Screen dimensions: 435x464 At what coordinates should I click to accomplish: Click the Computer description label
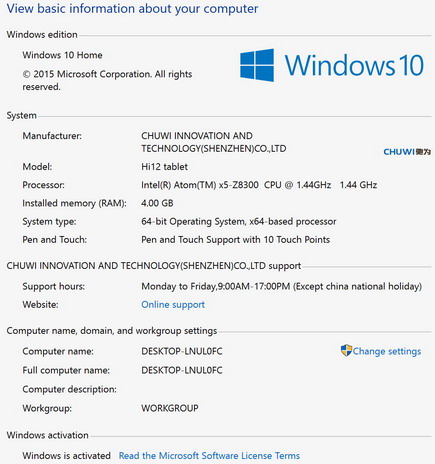point(69,389)
